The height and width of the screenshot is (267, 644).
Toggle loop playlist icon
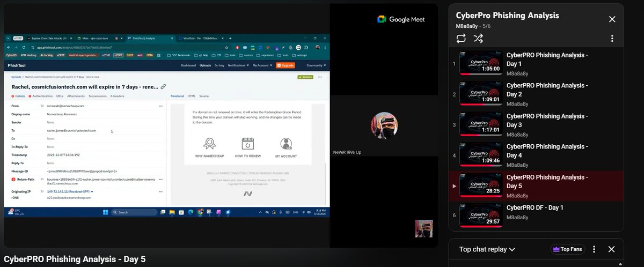(x=461, y=38)
